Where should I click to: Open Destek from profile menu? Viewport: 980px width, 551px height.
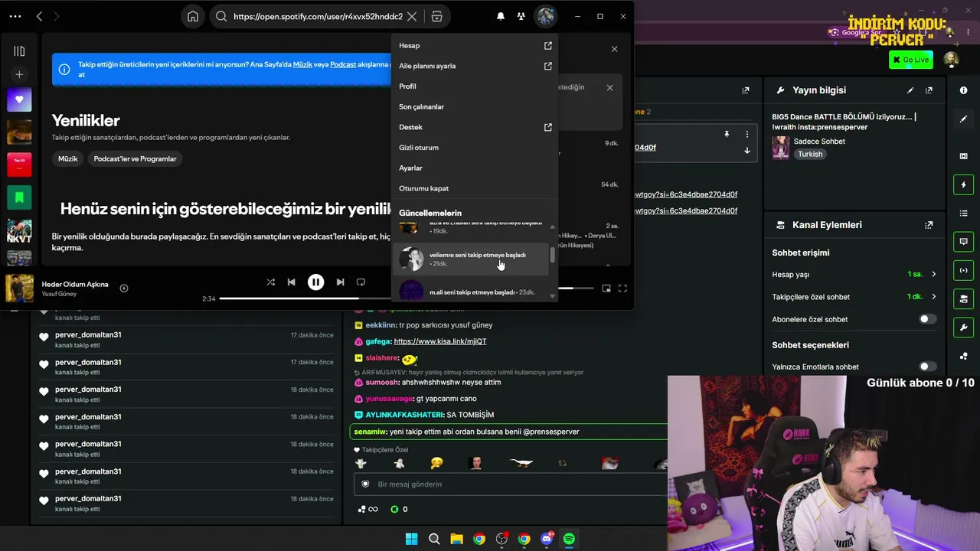click(x=475, y=127)
